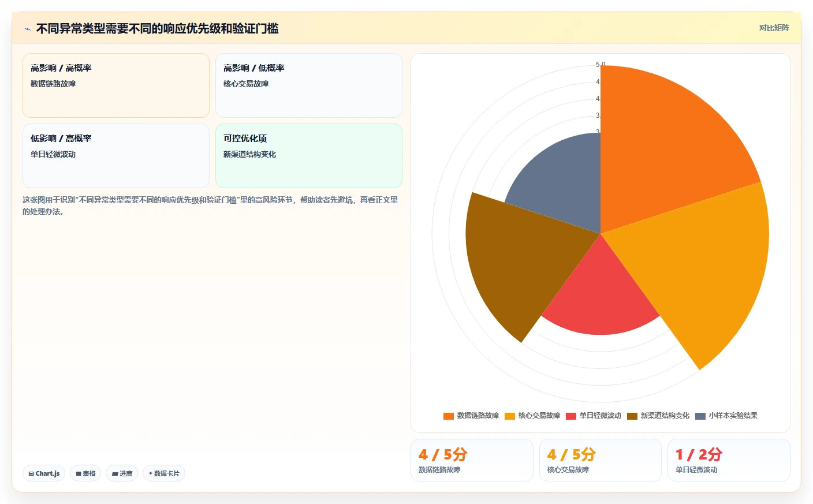The width and height of the screenshot is (813, 504).
Task: Click the Chart.js tag
Action: click(44, 473)
